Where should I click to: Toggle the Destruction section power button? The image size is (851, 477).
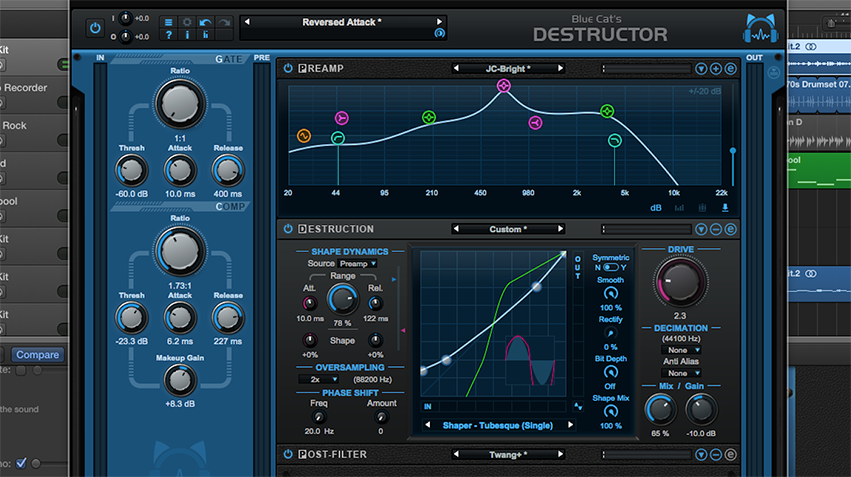[x=288, y=229]
